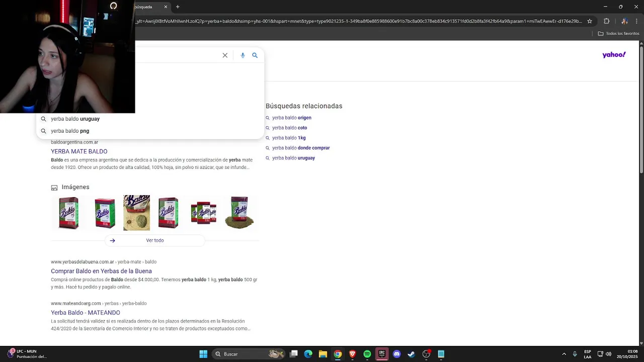Open the Yahoo logo home link

pyautogui.click(x=614, y=55)
